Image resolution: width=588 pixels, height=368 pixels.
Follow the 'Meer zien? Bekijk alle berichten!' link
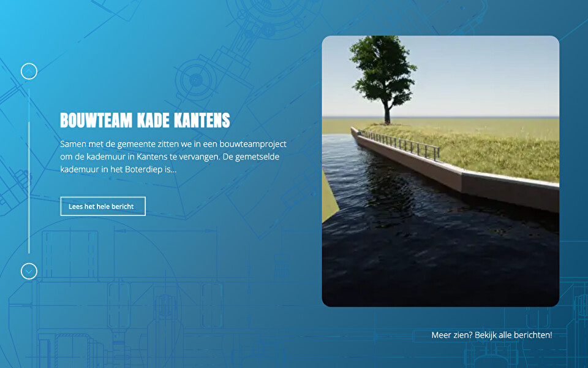pyautogui.click(x=491, y=335)
